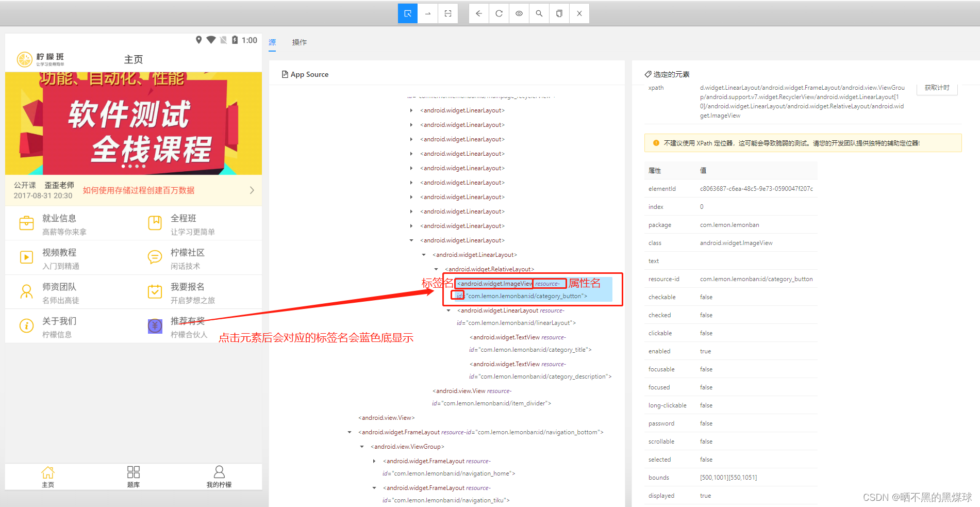Choose the Tap By Coordinates tool

[448, 13]
